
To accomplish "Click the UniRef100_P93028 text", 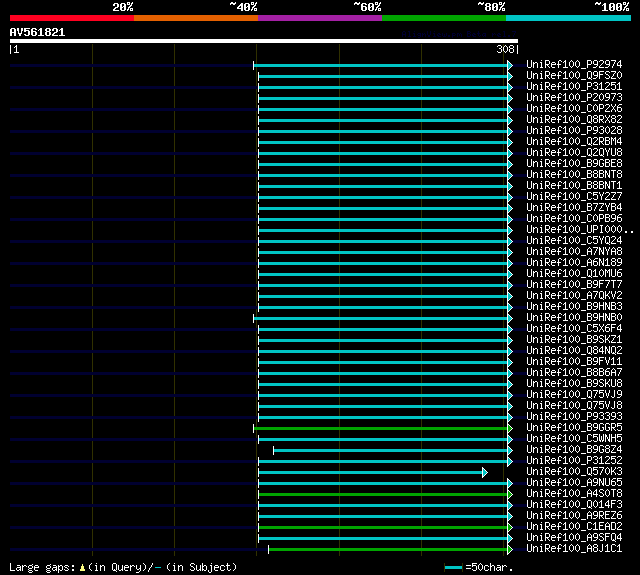I will pyautogui.click(x=574, y=131).
